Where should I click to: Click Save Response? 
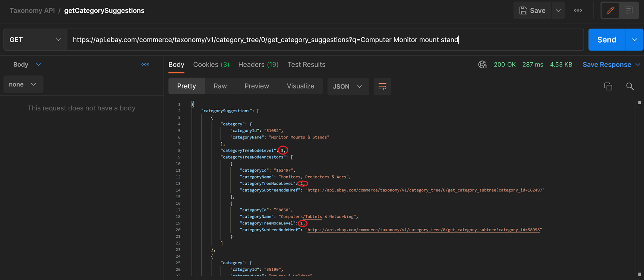[607, 65]
